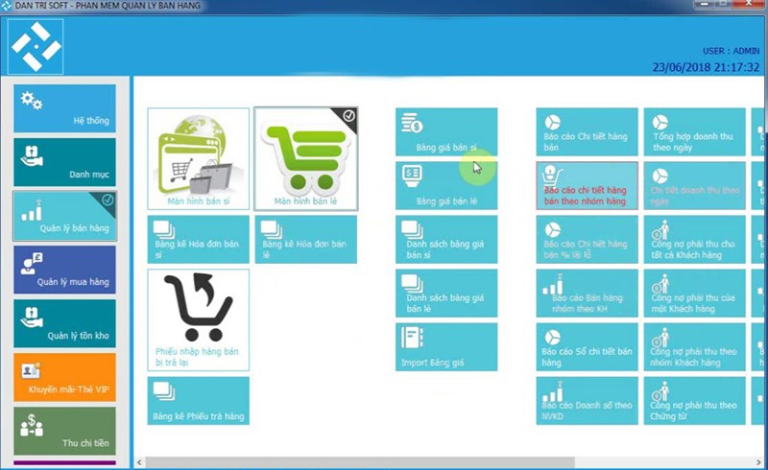Open Báo cáo chi tiết hàng bán theo nhóm hàng
768x470 pixels.
[x=586, y=186]
